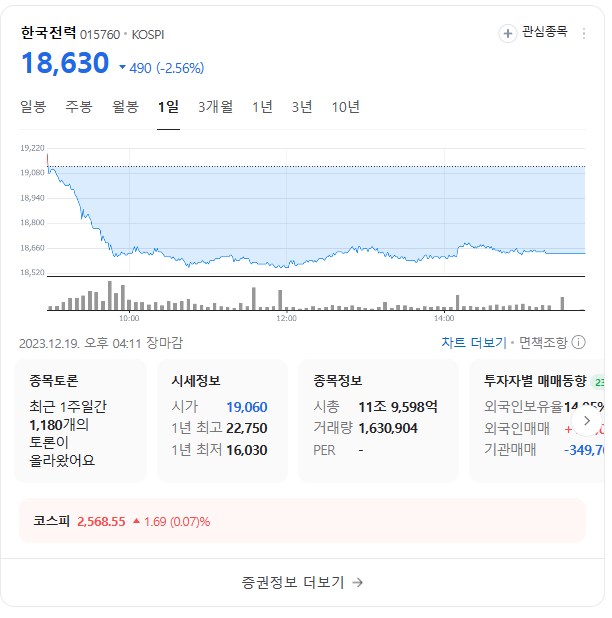Click the 코스피 index banner
Image resolution: width=612 pixels, height=618 pixels.
click(302, 521)
